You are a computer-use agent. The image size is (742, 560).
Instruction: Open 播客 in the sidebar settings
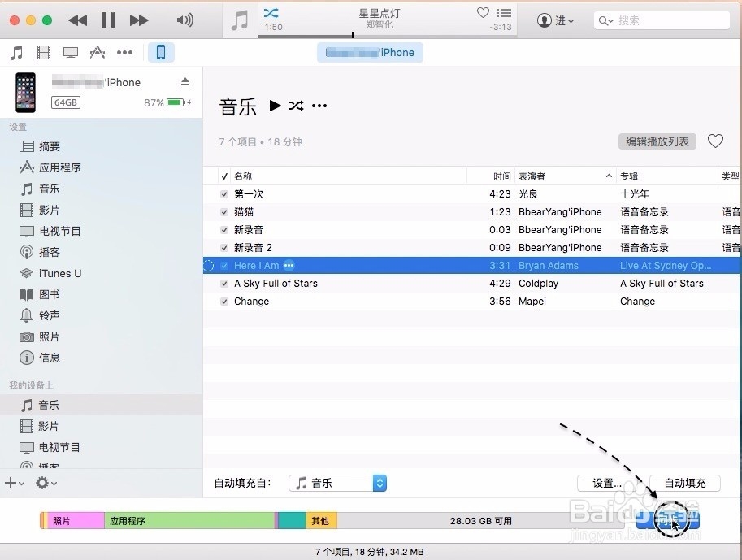pos(40,252)
